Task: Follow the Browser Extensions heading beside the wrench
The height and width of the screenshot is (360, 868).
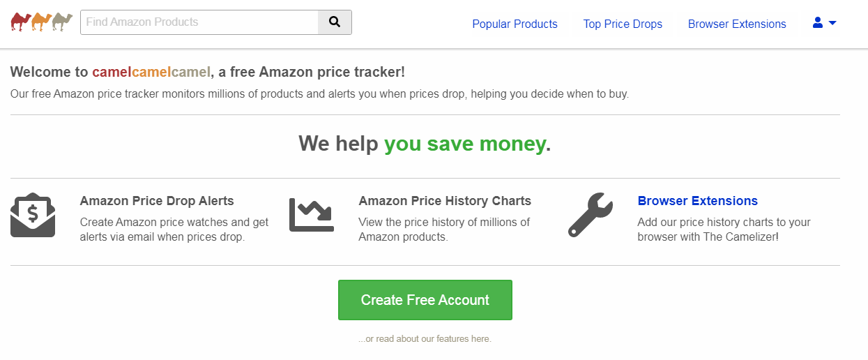Action: [697, 201]
